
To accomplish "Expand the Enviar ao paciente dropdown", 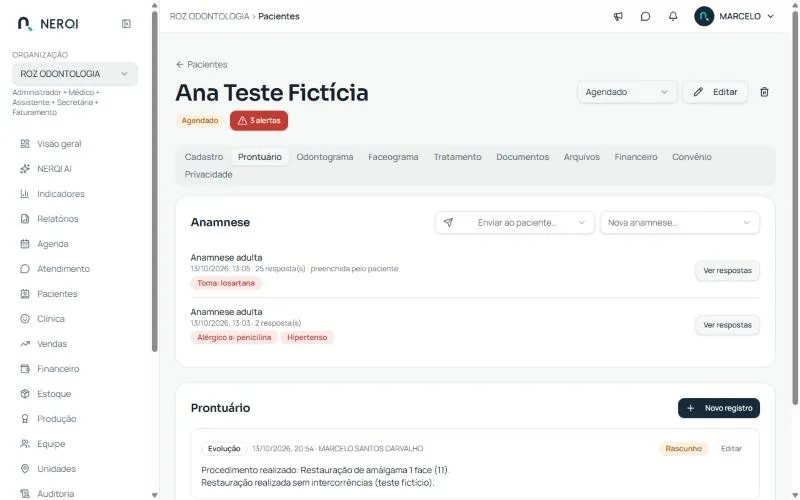I will [515, 222].
